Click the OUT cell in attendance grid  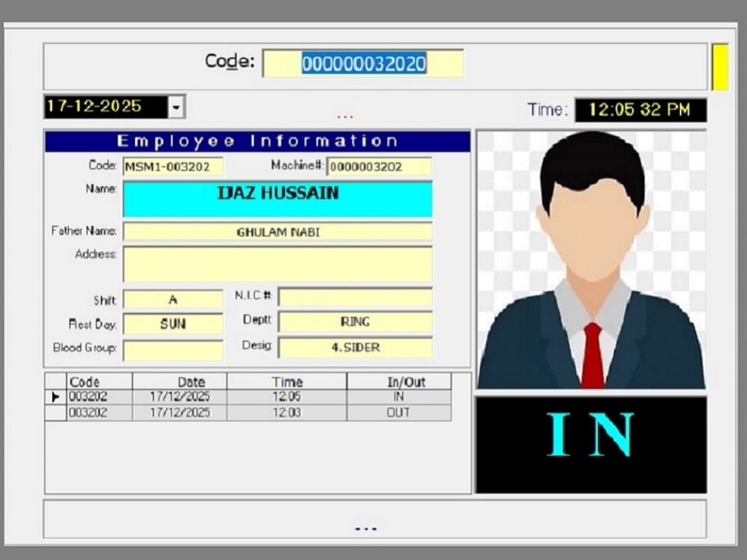point(398,412)
